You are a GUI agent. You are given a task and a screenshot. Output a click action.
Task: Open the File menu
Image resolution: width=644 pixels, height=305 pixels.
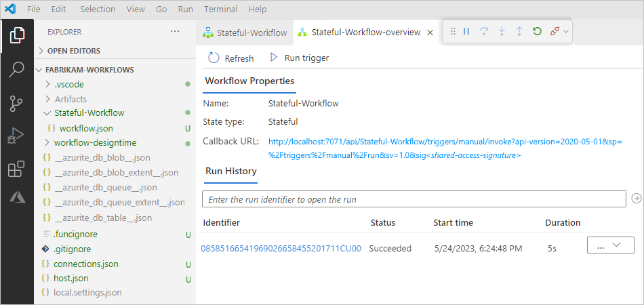tap(34, 9)
